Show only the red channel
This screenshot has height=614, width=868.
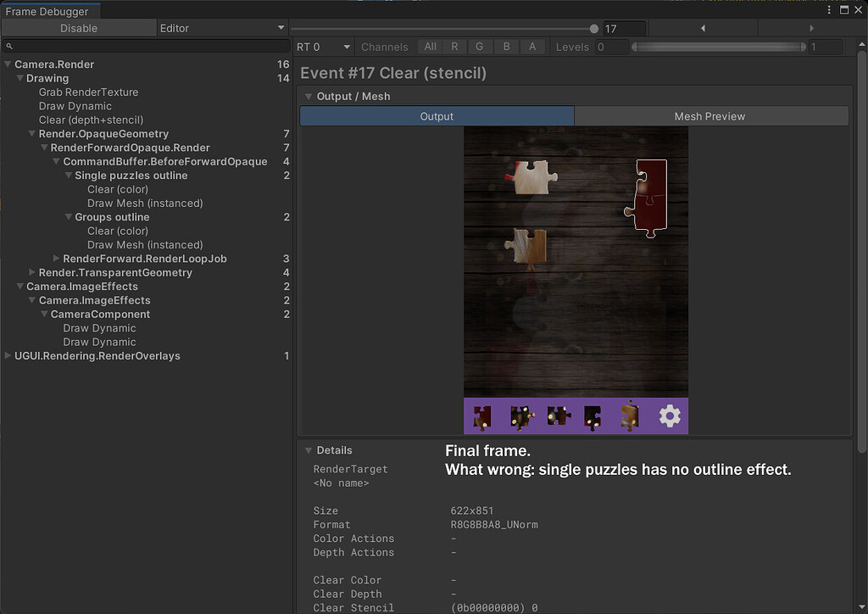click(x=453, y=47)
